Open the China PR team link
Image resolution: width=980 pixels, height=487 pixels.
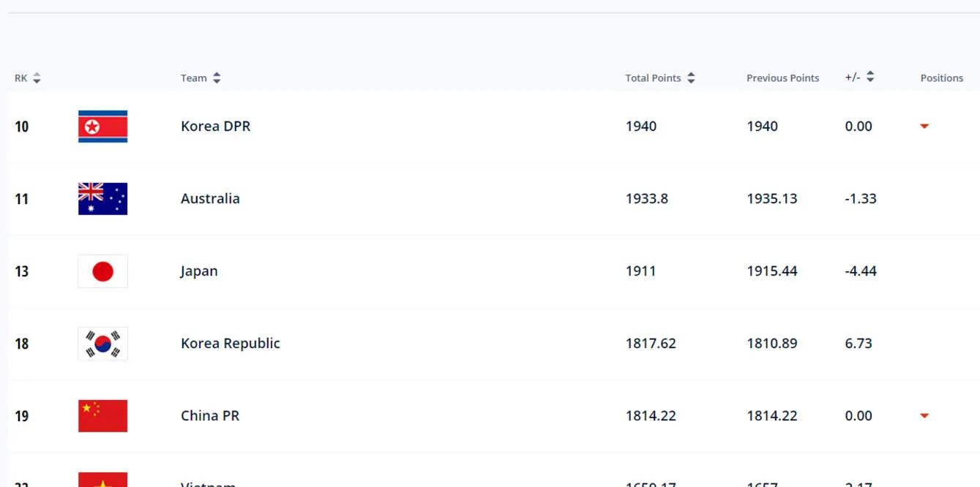[x=210, y=416]
